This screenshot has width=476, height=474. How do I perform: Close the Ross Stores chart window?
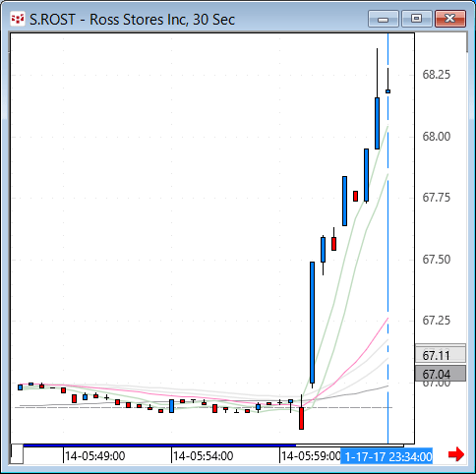coord(450,19)
